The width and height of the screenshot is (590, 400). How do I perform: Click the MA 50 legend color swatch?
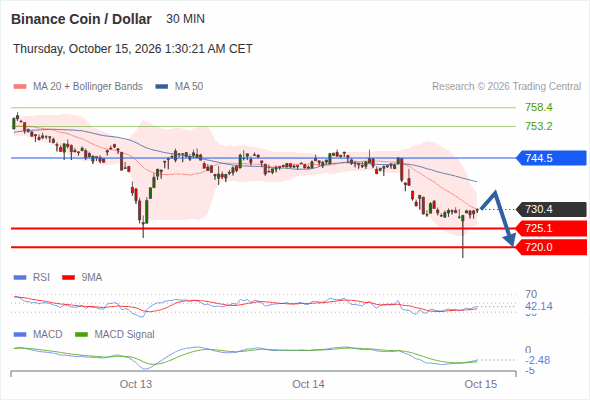[x=162, y=87]
